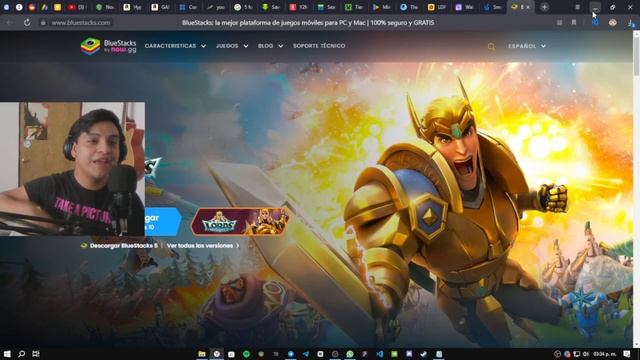Click the volume icon in the system tray
Viewport: 640px width, 360px height.
coord(586,354)
